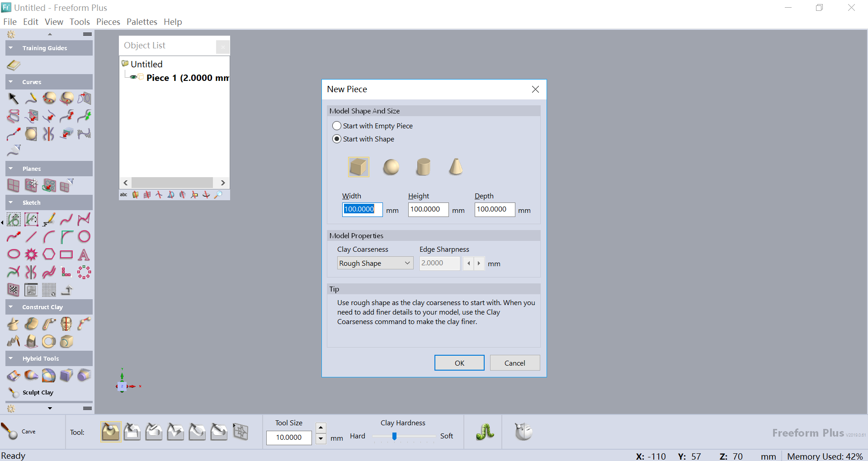Open the Help menu
This screenshot has height=461, width=868.
173,22
